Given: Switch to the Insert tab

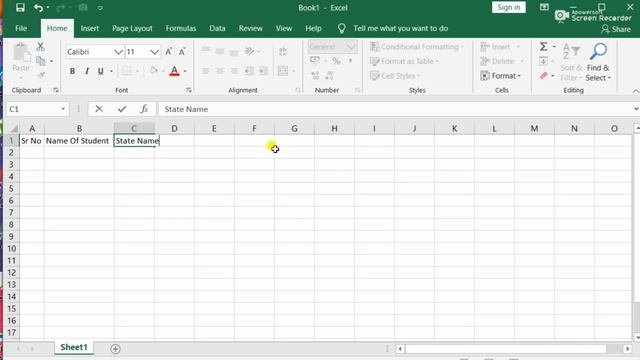Looking at the screenshot, I should coord(89,28).
